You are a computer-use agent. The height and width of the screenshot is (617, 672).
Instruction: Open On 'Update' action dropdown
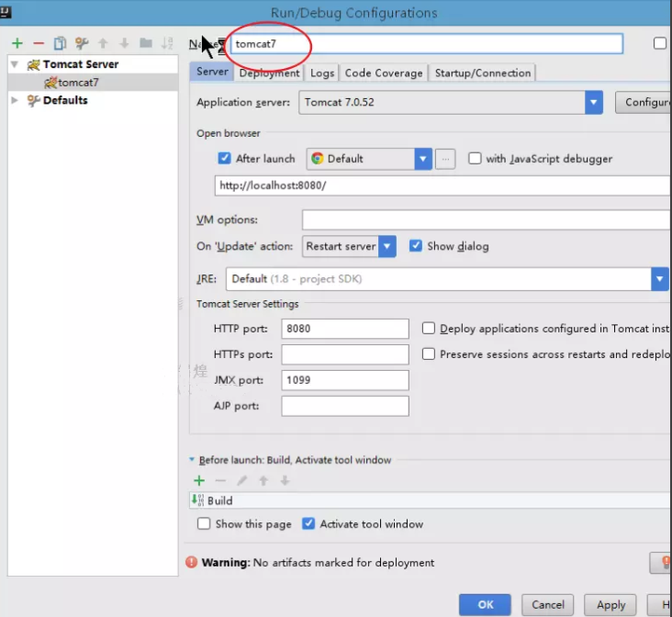point(387,247)
